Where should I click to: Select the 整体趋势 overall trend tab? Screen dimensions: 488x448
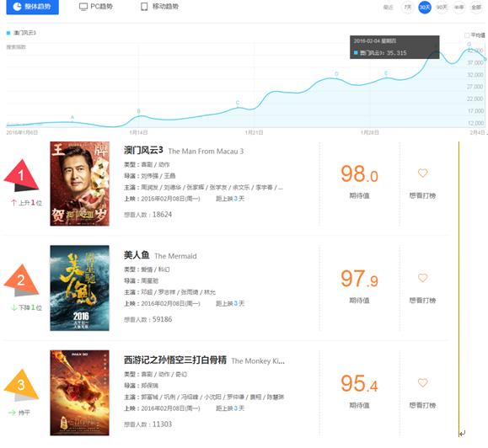32,7
